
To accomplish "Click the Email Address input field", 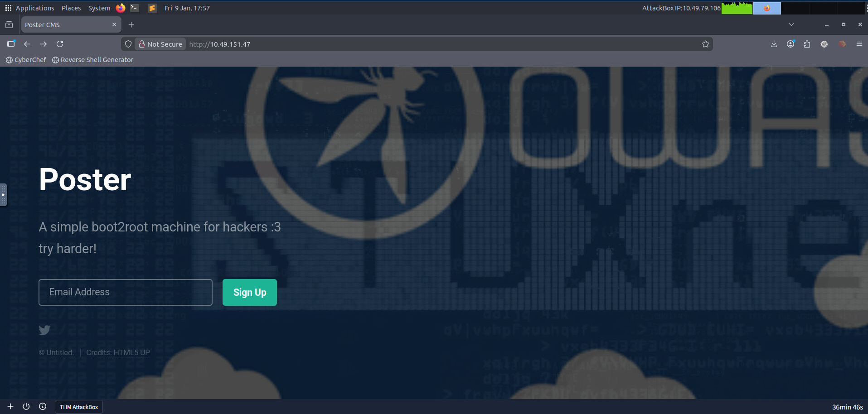I will pyautogui.click(x=126, y=292).
